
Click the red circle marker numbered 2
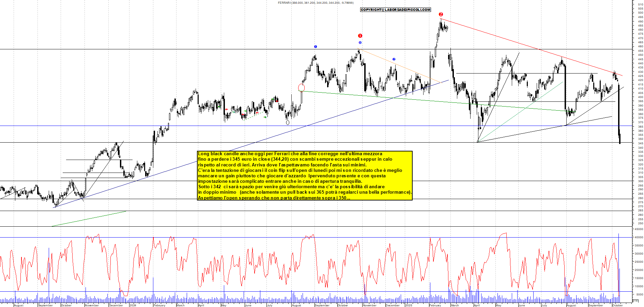[x=441, y=14]
